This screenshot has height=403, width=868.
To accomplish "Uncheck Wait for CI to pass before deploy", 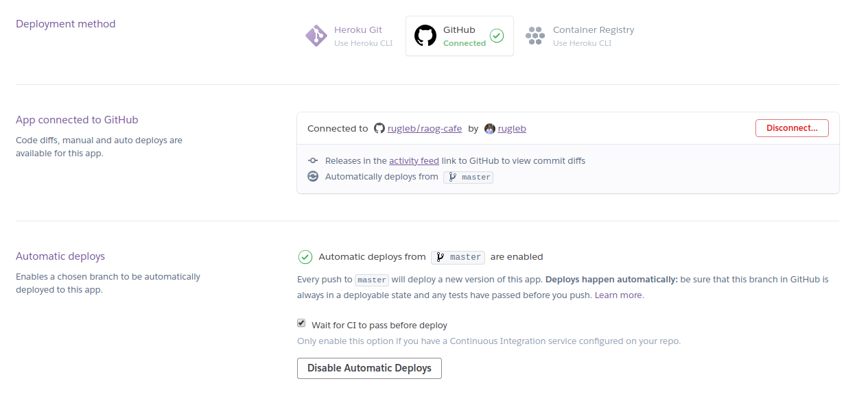I will [301, 323].
